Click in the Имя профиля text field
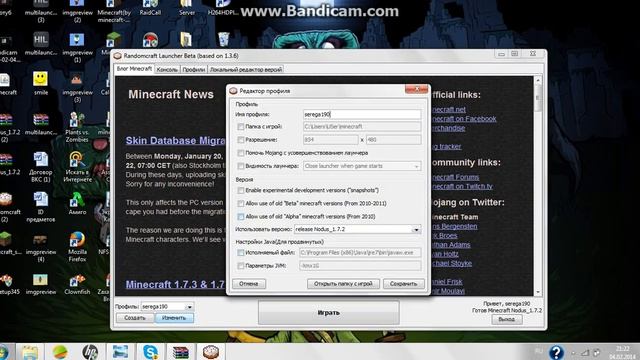 tap(362, 115)
